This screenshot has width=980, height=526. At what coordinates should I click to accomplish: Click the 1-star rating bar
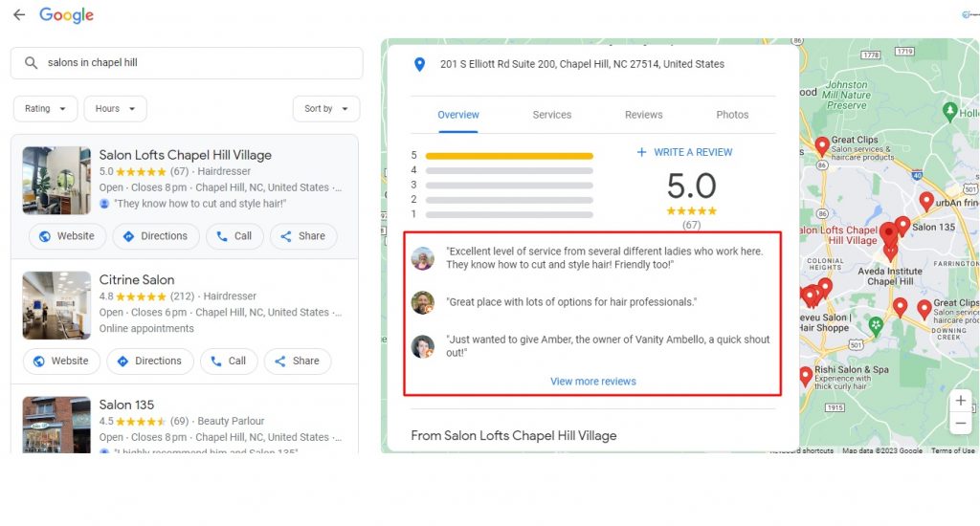tap(509, 215)
